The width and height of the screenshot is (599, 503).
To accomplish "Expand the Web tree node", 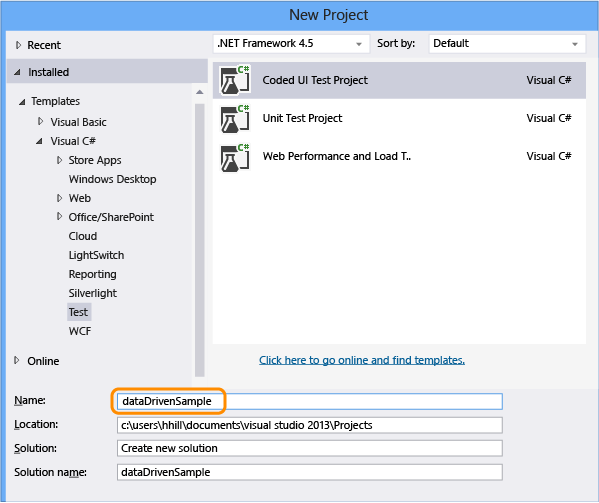I will click(59, 198).
